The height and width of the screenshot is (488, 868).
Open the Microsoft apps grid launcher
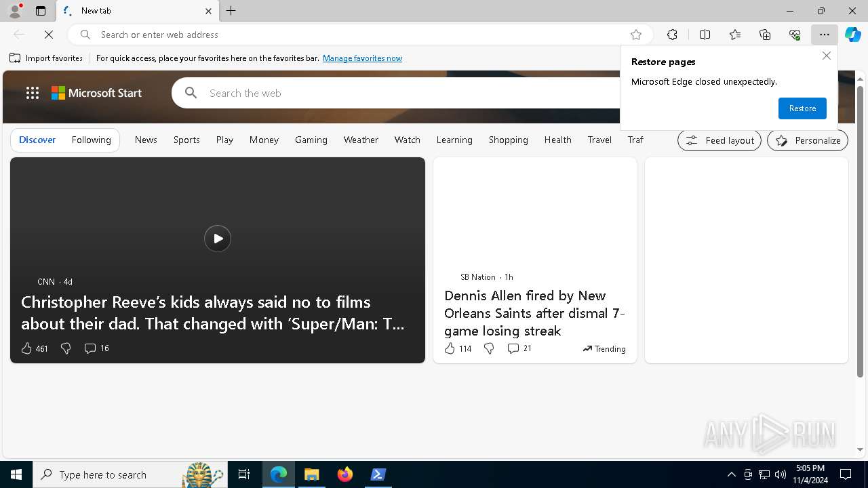33,94
